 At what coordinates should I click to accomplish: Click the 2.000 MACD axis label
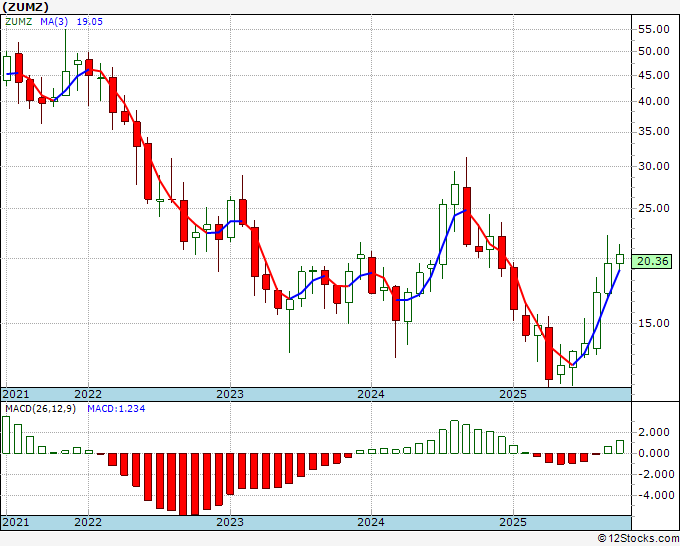click(x=657, y=432)
